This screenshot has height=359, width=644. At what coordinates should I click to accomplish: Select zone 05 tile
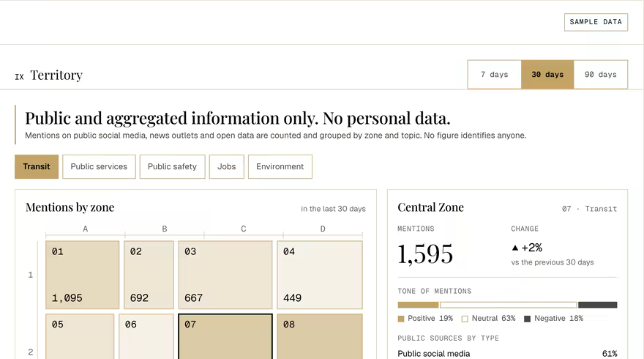click(x=80, y=336)
